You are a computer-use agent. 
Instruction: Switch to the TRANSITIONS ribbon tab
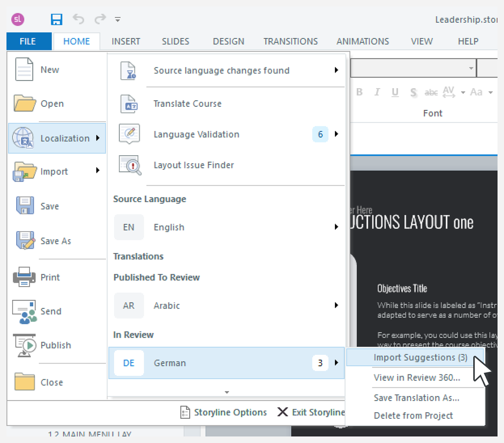coord(291,41)
